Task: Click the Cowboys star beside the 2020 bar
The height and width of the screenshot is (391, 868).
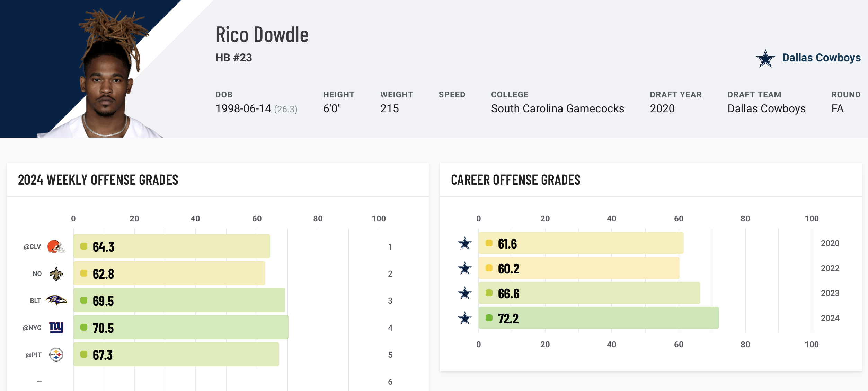Action: pyautogui.click(x=464, y=243)
